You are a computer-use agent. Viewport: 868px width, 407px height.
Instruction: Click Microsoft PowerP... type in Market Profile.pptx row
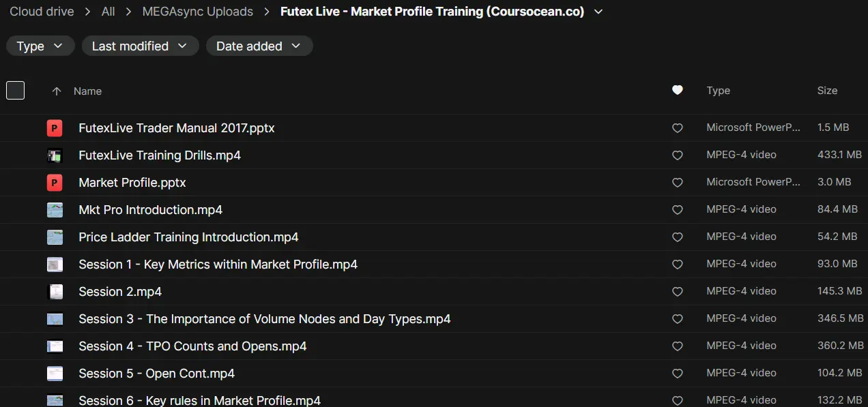[x=753, y=182]
